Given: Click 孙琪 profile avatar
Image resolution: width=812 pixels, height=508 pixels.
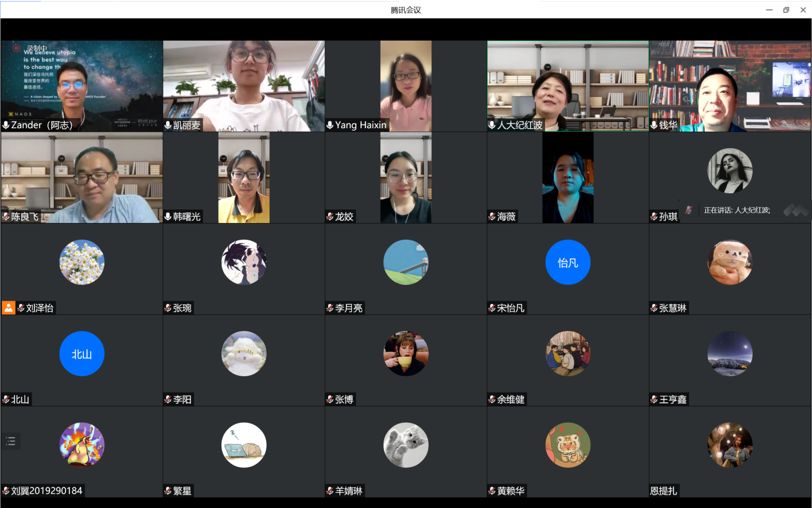Looking at the screenshot, I should coord(730,171).
